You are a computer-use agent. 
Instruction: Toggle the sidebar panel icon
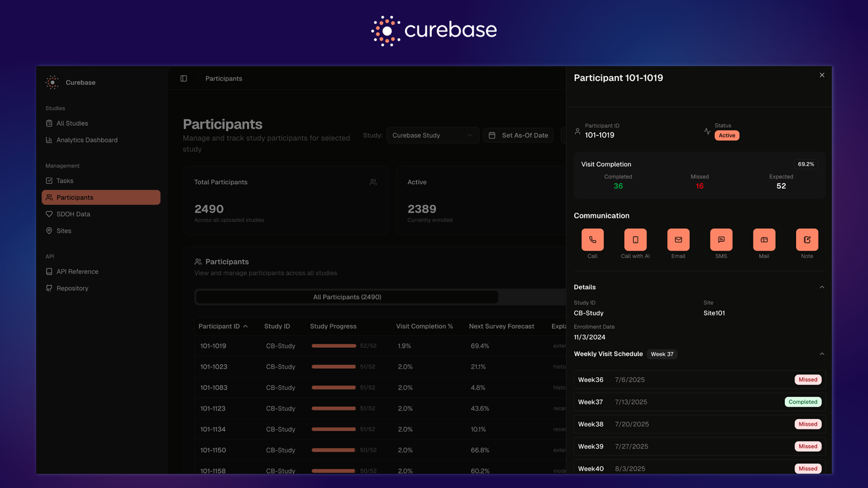pyautogui.click(x=184, y=79)
